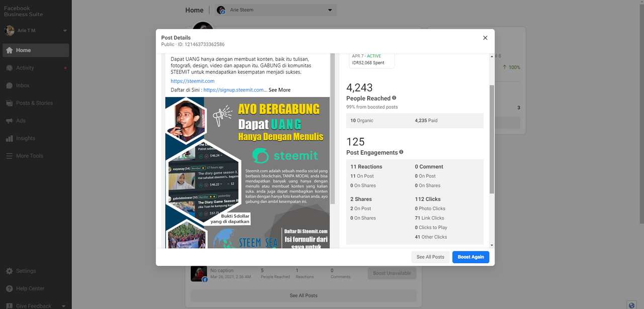The height and width of the screenshot is (309, 644).
Task: Open the https://steemit.com link
Action: tap(193, 81)
